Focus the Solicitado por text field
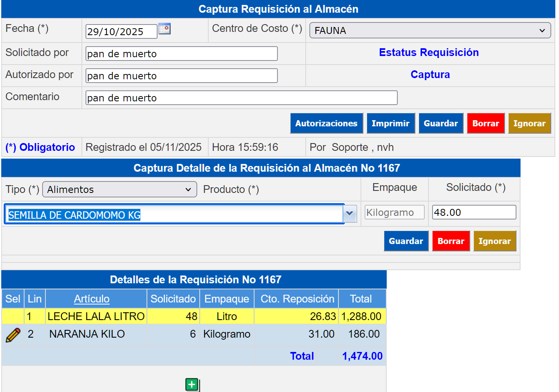The height and width of the screenshot is (392, 559). pos(181,54)
